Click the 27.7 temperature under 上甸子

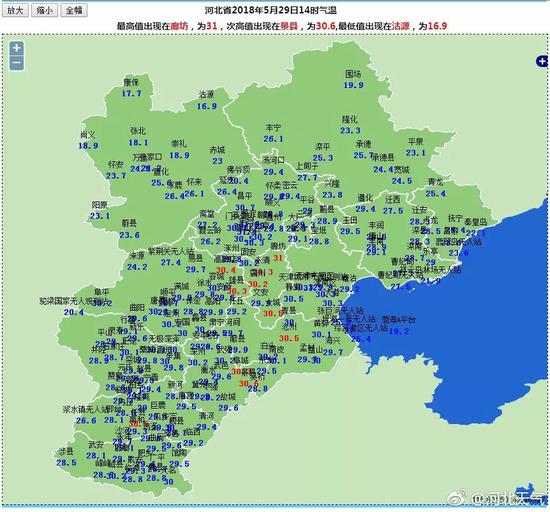[307, 177]
